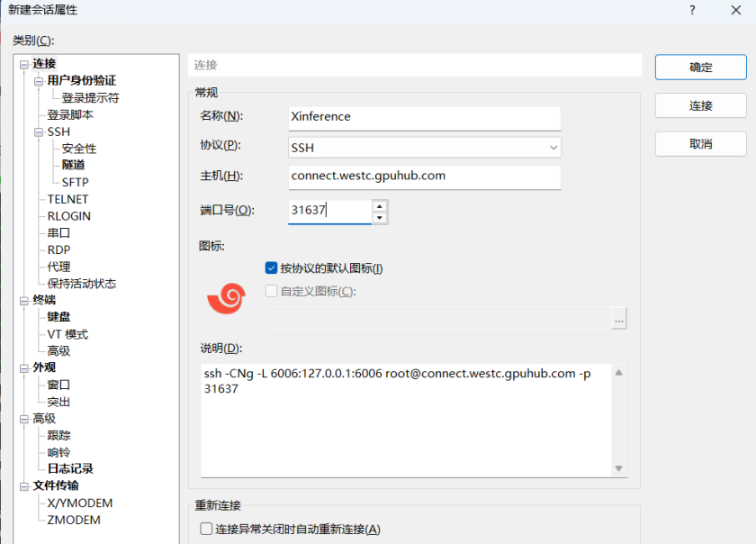Select SSH tree item
This screenshot has height=544, width=756.
tap(58, 131)
